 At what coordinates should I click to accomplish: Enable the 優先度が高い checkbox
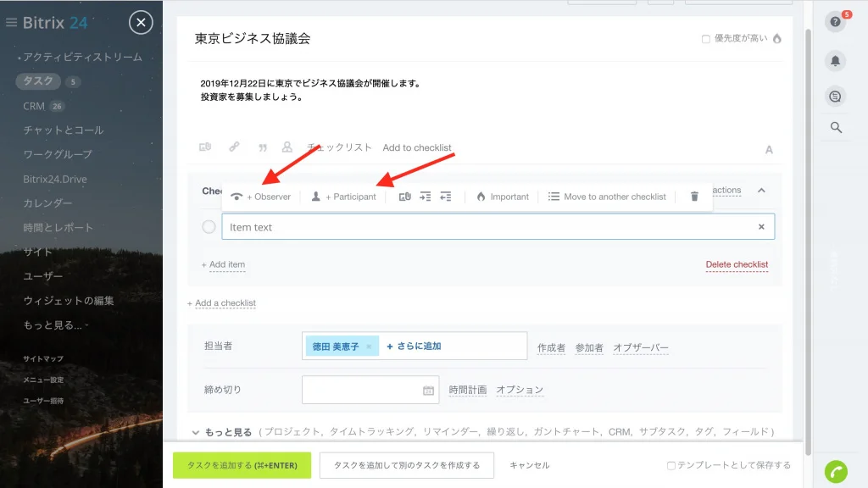point(706,39)
